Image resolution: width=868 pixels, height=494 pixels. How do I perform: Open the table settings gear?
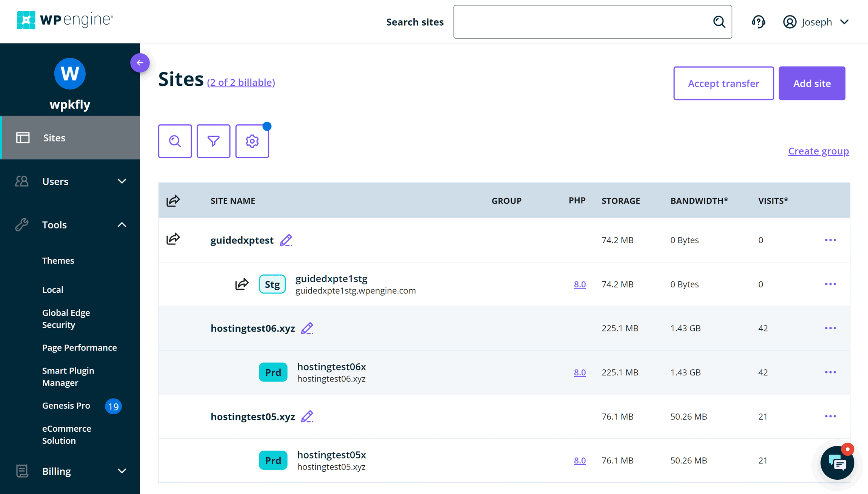tap(252, 141)
